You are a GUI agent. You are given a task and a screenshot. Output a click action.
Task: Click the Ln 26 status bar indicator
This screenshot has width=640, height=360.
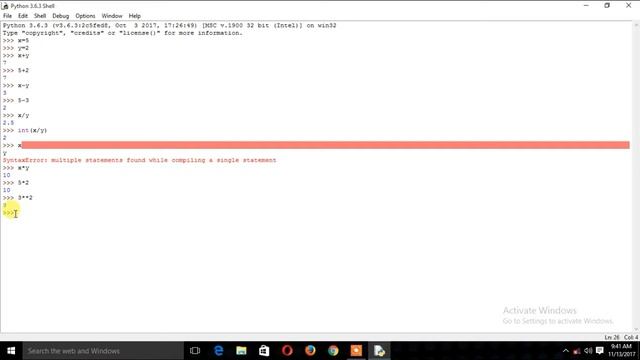(x=611, y=338)
